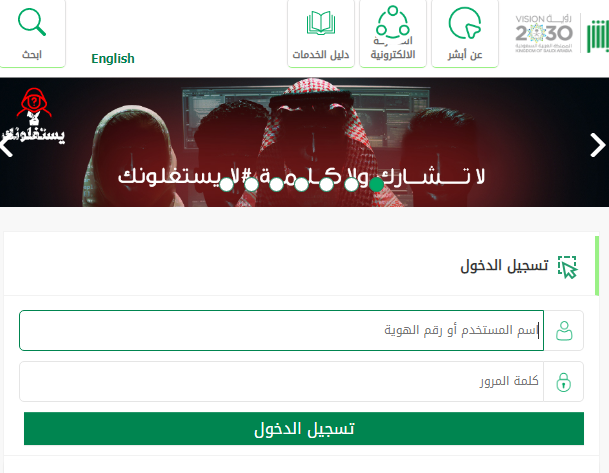
Task: Select the middle carousel dot
Action: [301, 184]
